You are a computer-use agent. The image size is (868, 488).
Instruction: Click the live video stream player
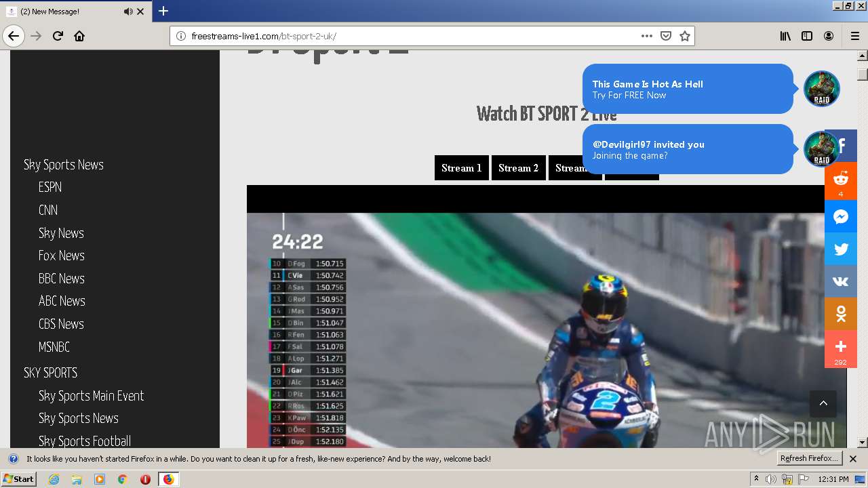click(x=547, y=317)
